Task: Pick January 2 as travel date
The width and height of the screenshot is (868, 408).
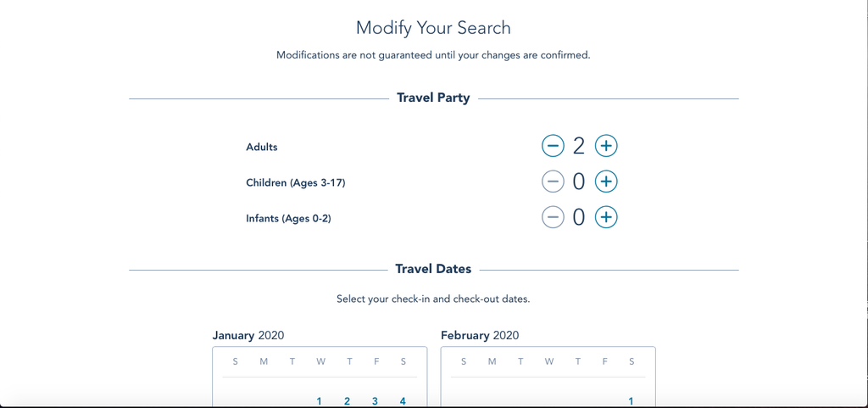Action: pyautogui.click(x=348, y=401)
